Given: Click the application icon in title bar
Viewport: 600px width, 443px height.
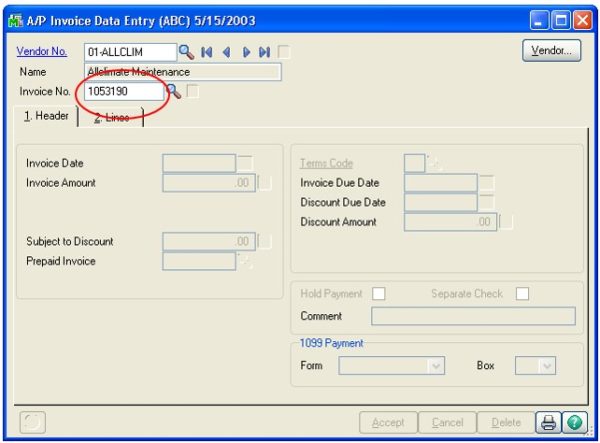Looking at the screenshot, I should [x=15, y=21].
